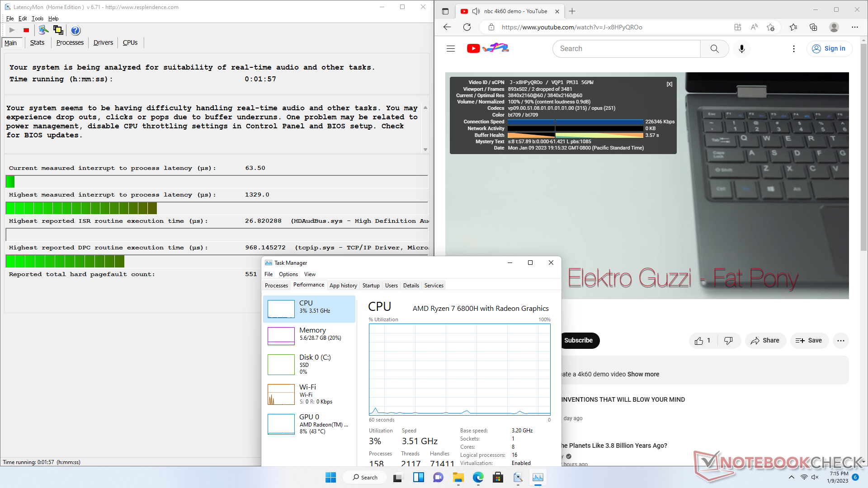This screenshot has width=868, height=488.
Task: Click the Edge address bar URL
Action: tap(571, 27)
